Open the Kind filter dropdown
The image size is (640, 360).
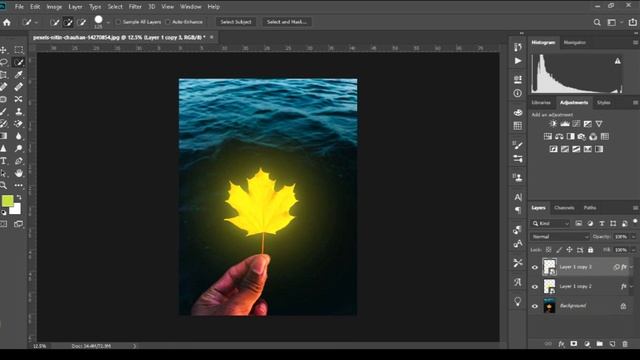pyautogui.click(x=551, y=224)
